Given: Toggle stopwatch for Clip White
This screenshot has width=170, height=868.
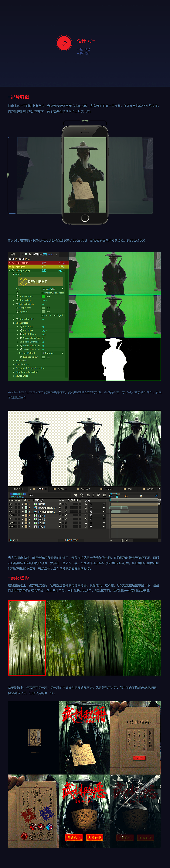Looking at the screenshot, I should [21, 330].
